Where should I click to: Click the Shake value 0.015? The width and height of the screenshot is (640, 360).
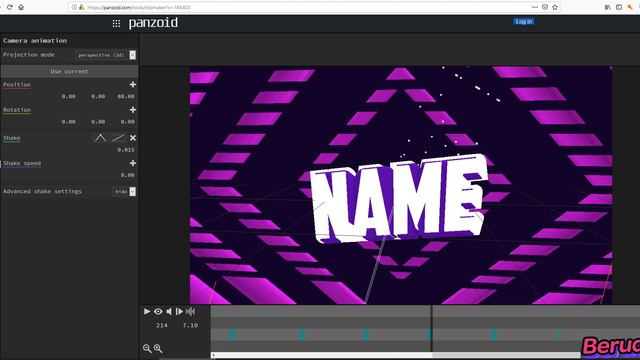[x=126, y=150]
